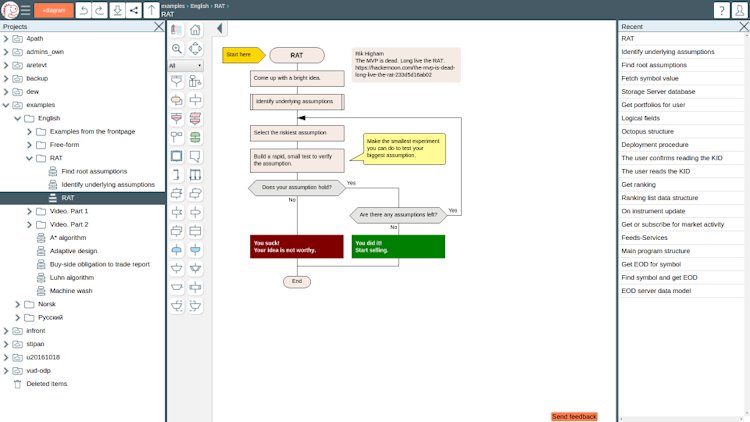Click the magnifier zoom icon
The width and height of the screenshot is (750, 422).
(x=176, y=48)
